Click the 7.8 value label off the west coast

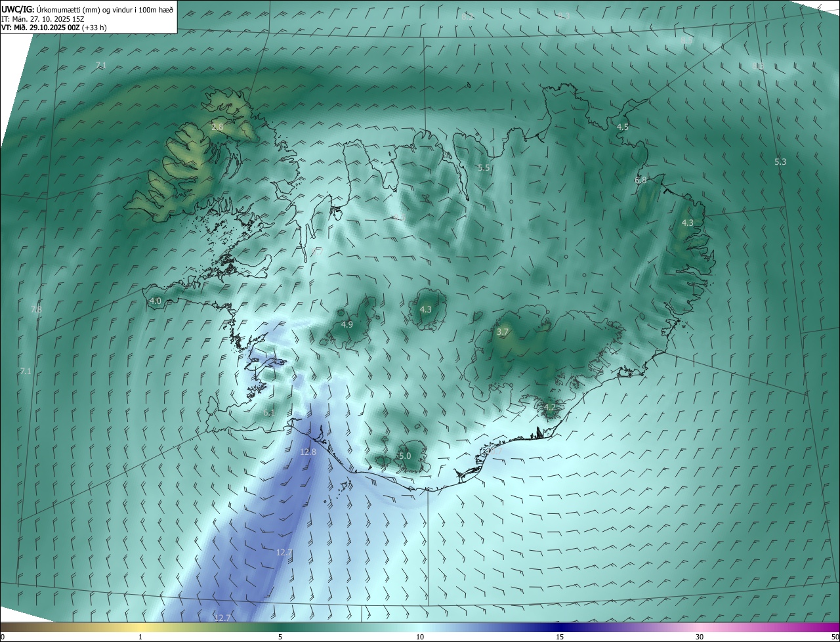(x=36, y=309)
